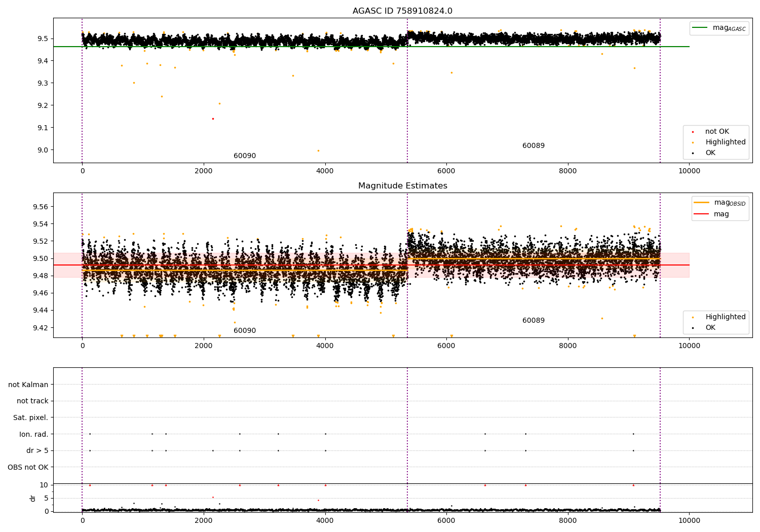The width and height of the screenshot is (760, 532).
Task: Click the 'Sat. pixel.' row label
Action: click(31, 418)
